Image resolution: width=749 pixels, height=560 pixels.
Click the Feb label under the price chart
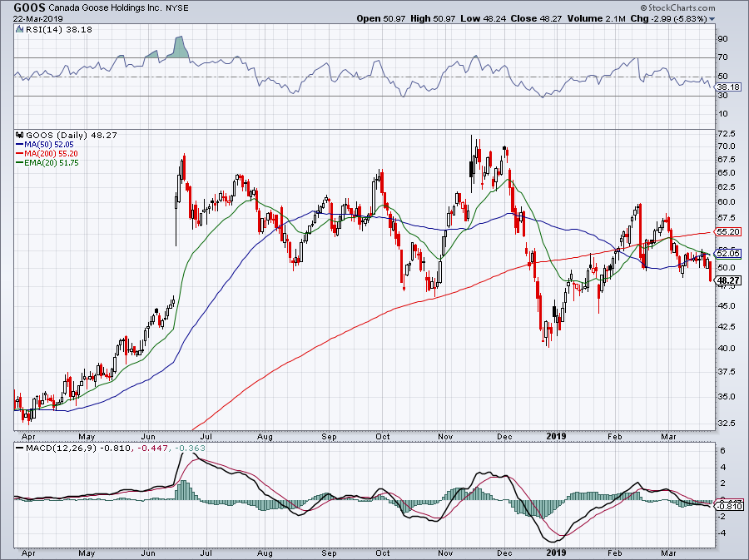[615, 436]
